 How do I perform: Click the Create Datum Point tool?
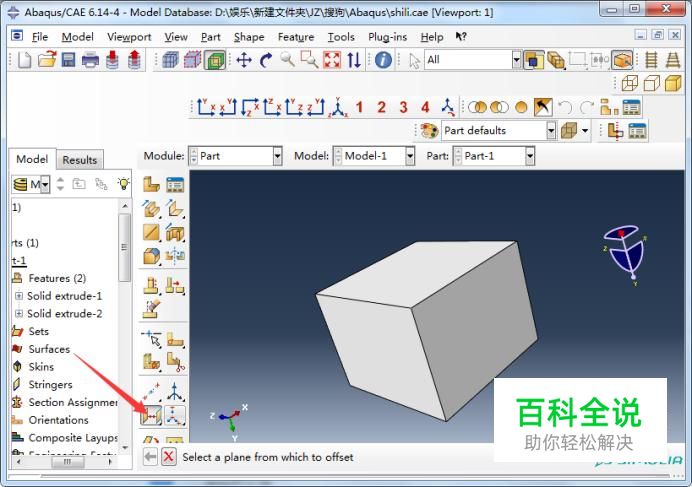pyautogui.click(x=151, y=391)
